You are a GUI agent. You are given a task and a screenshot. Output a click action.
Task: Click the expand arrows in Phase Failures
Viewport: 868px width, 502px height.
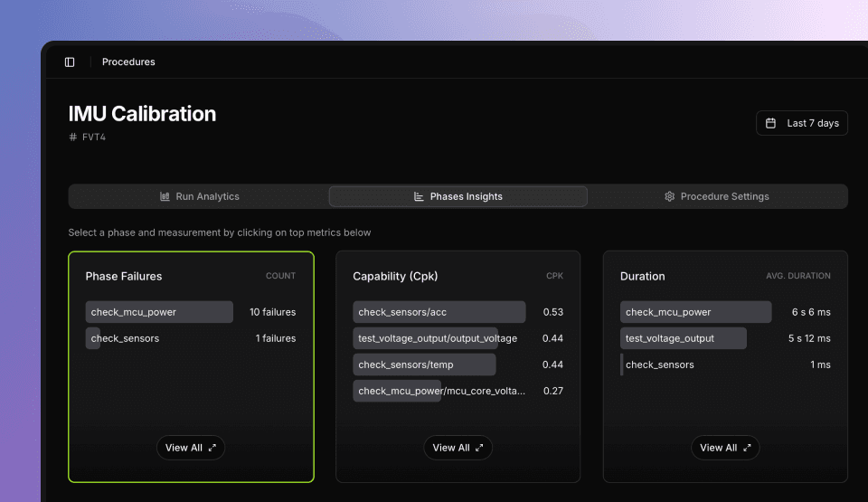(x=212, y=448)
